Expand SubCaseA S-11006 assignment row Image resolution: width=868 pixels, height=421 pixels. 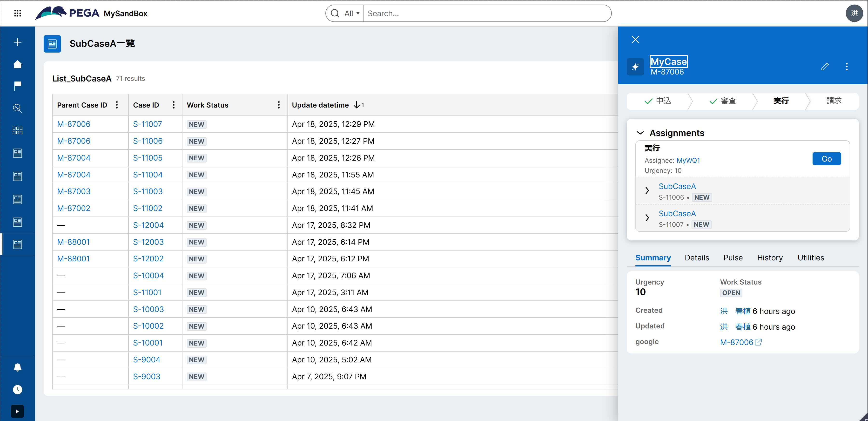[647, 190]
